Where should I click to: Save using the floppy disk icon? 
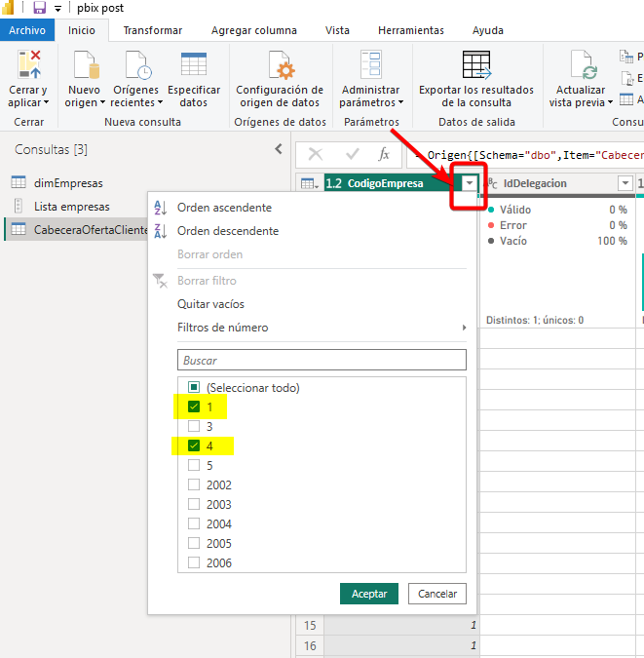click(x=40, y=8)
